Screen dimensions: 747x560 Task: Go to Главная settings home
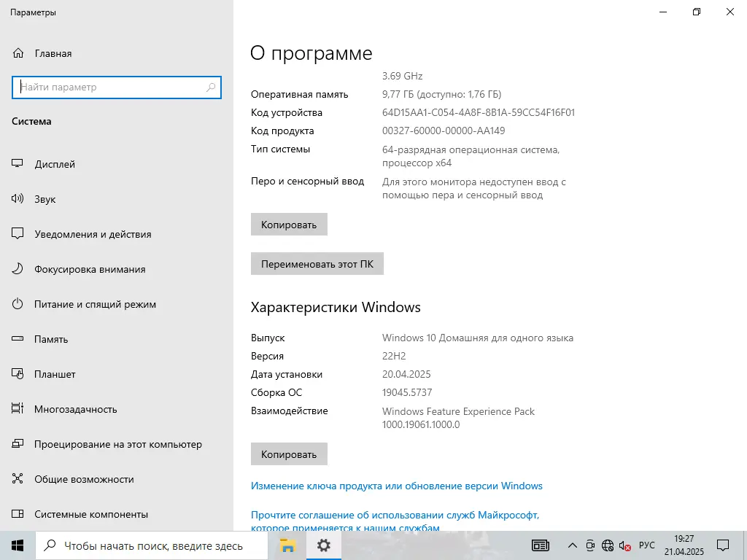point(117,53)
